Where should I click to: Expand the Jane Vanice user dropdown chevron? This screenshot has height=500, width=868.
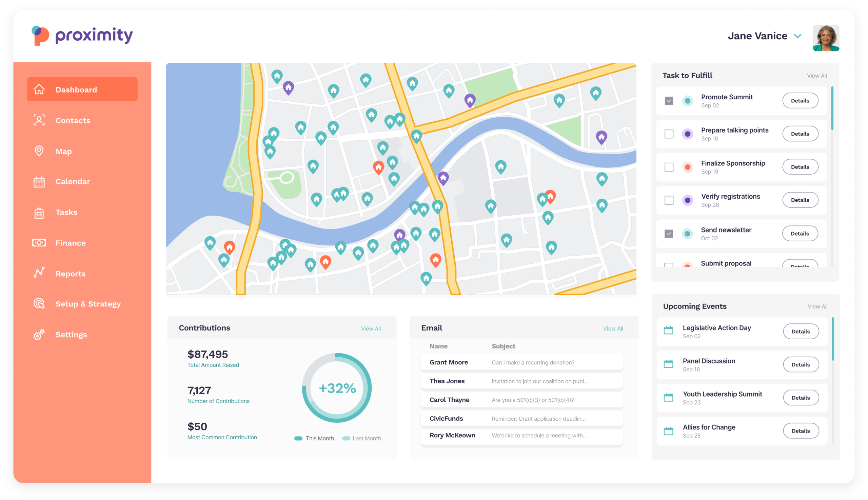tap(797, 36)
